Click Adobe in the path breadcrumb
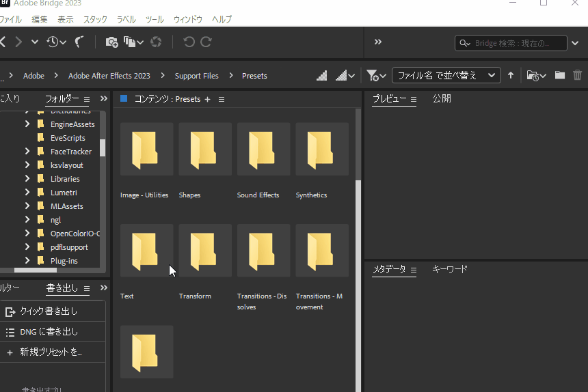Viewport: 588px width, 392px height. [34, 76]
